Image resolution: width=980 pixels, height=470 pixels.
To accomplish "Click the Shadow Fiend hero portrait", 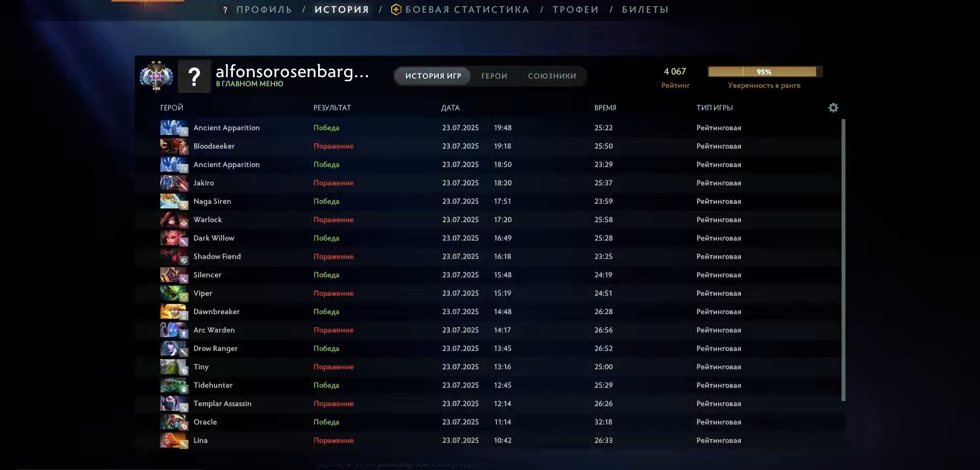I will point(174,256).
